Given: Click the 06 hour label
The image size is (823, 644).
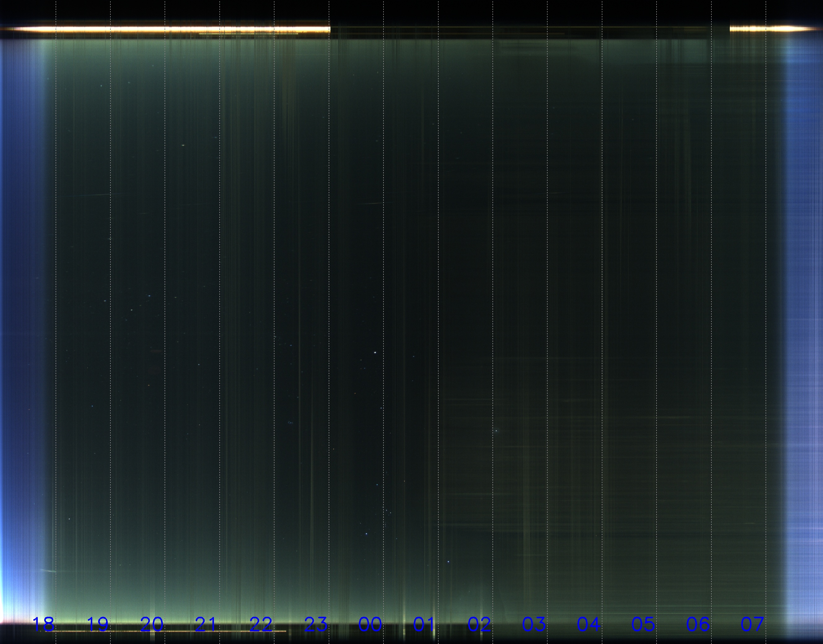Looking at the screenshot, I should 698,624.
